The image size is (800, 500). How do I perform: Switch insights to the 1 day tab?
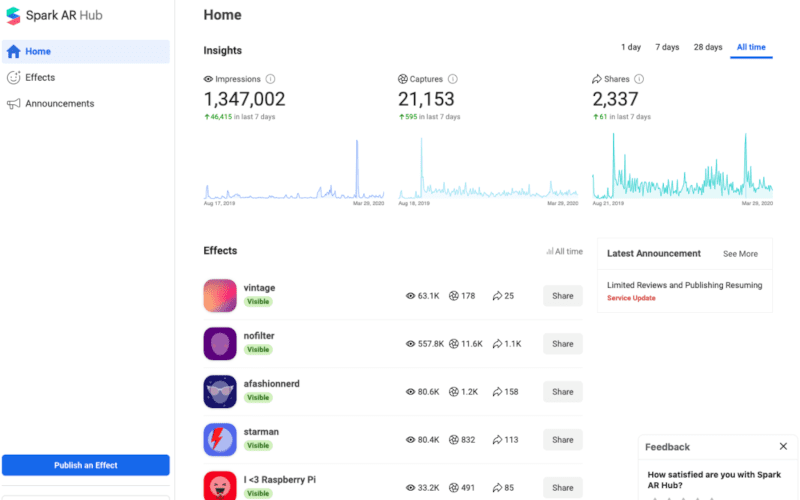coord(631,47)
